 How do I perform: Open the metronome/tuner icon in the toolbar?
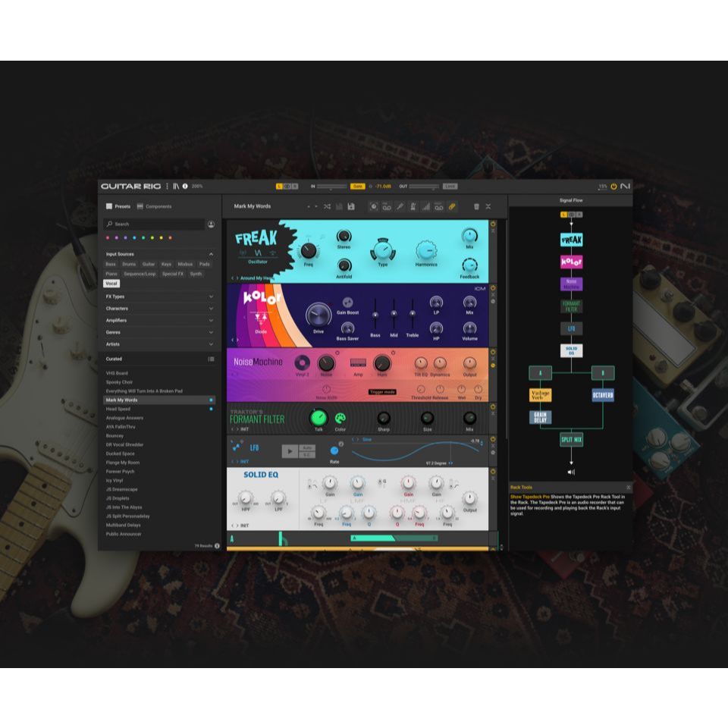click(x=412, y=206)
